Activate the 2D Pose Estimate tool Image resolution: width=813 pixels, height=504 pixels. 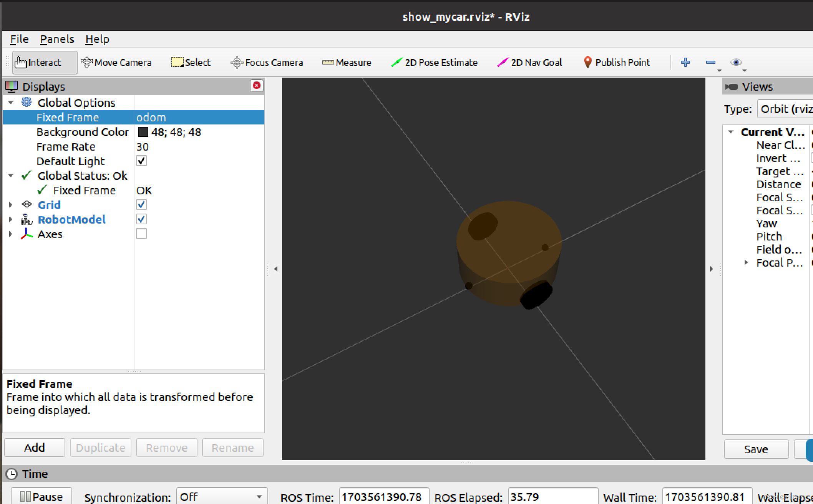pyautogui.click(x=434, y=63)
